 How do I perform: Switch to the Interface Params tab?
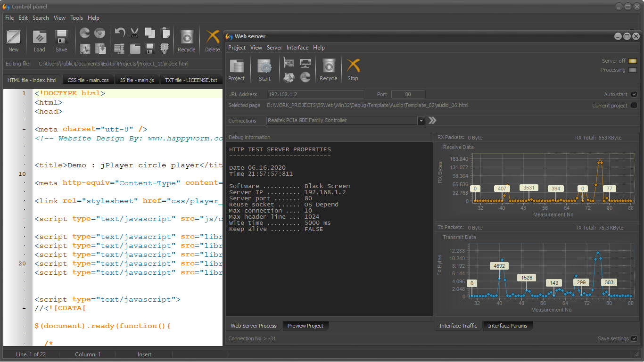coord(507,326)
